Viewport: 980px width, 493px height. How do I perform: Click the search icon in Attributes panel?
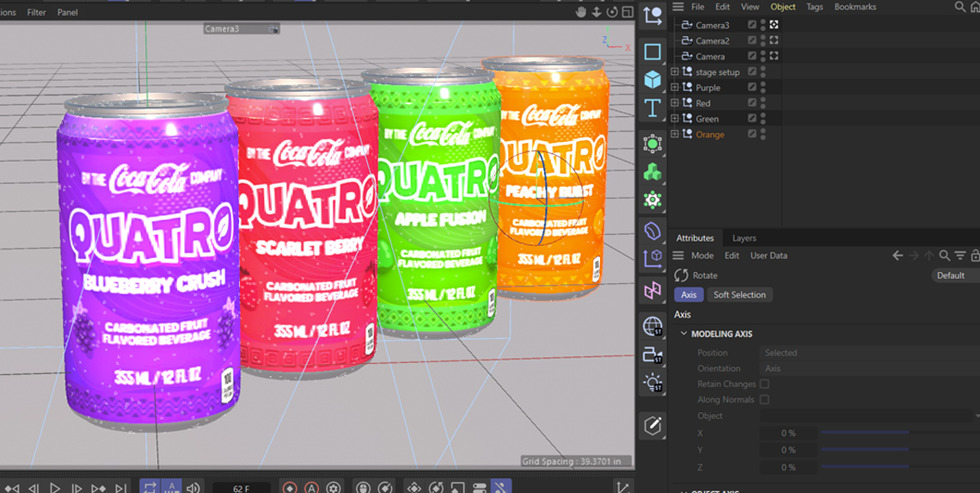tap(944, 256)
